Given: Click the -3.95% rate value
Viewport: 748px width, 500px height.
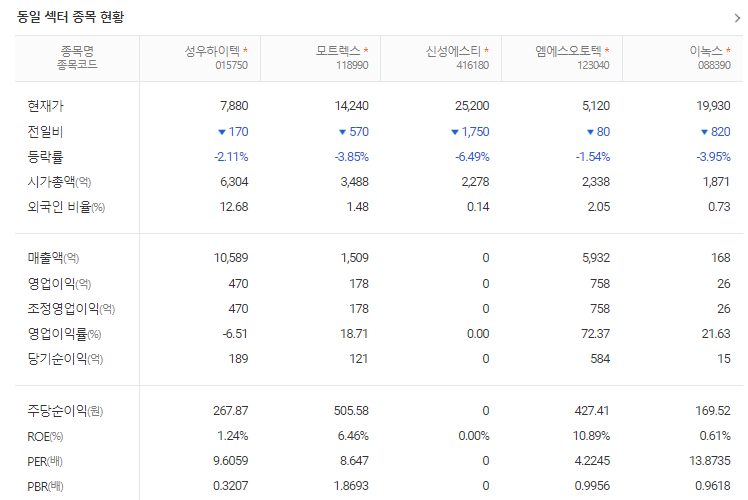Looking at the screenshot, I should (x=714, y=157).
